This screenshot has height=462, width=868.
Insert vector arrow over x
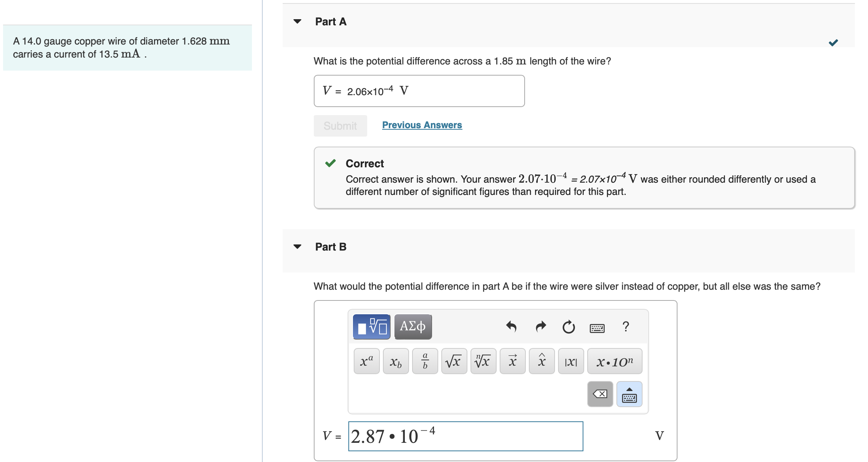[512, 361]
